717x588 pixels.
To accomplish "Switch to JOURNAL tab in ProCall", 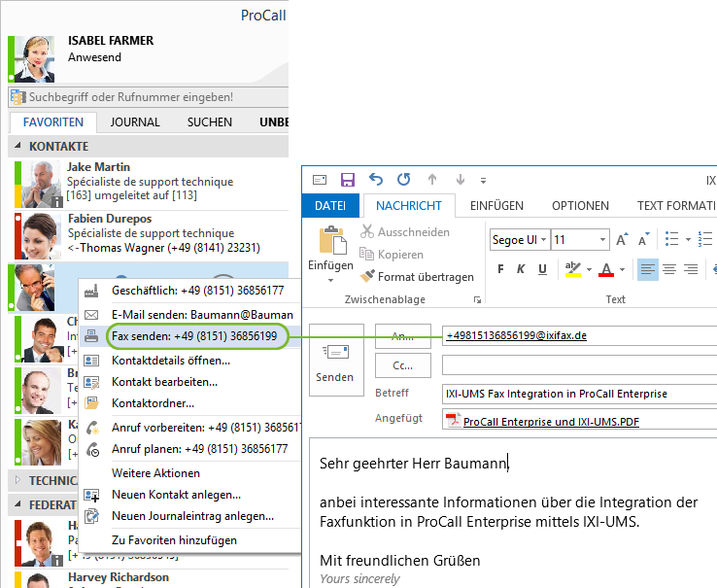I will tap(135, 122).
